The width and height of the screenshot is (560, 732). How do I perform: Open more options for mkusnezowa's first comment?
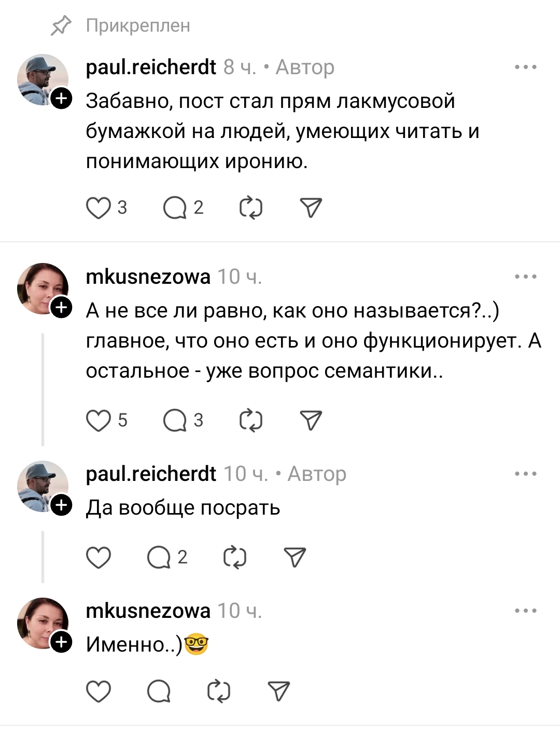[526, 277]
